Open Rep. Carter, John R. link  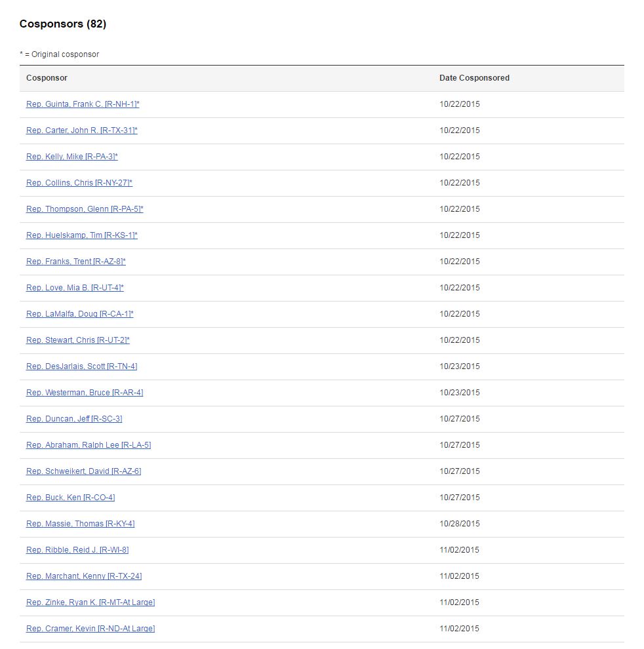pyautogui.click(x=81, y=130)
